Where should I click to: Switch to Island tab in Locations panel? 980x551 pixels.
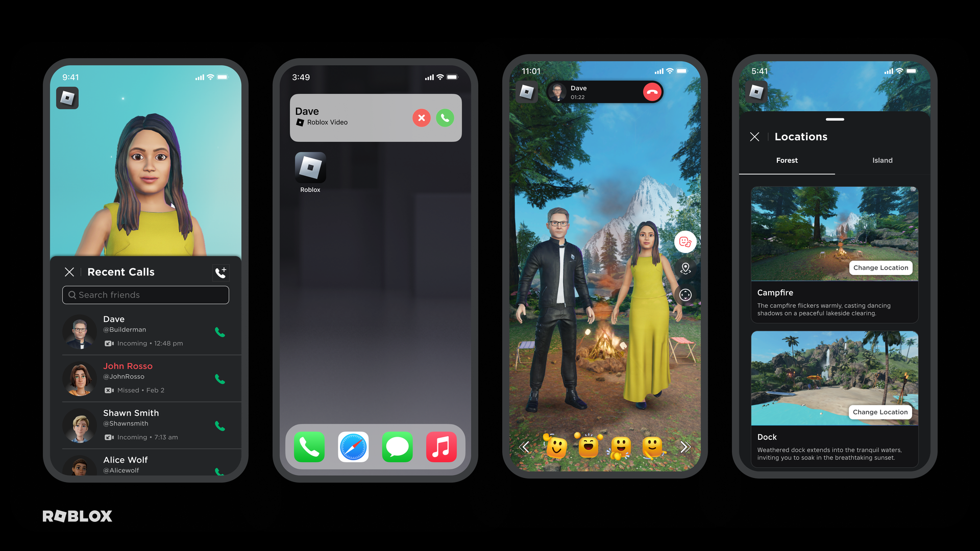tap(883, 160)
